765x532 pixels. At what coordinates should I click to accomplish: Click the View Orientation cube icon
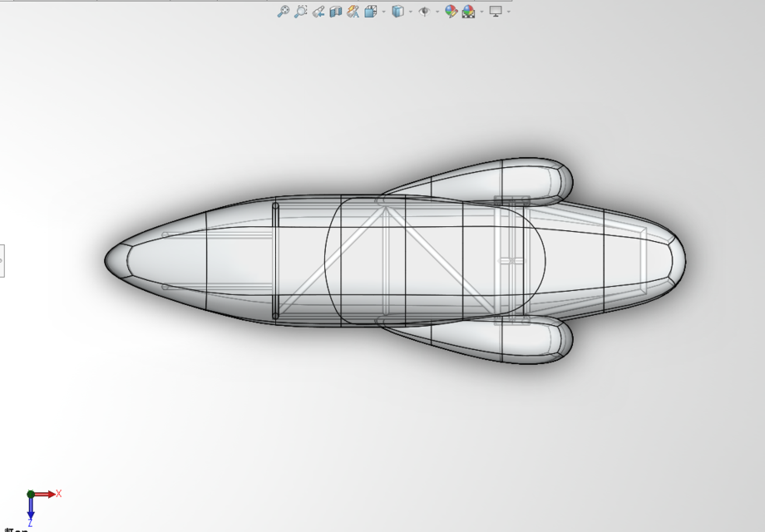point(370,12)
